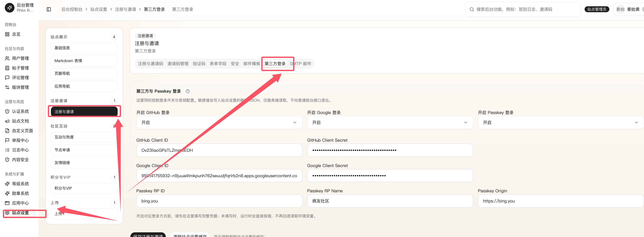Image resolution: width=644 pixels, height=237 pixels.
Task: Click the search magnifier icon
Action: point(471,9)
